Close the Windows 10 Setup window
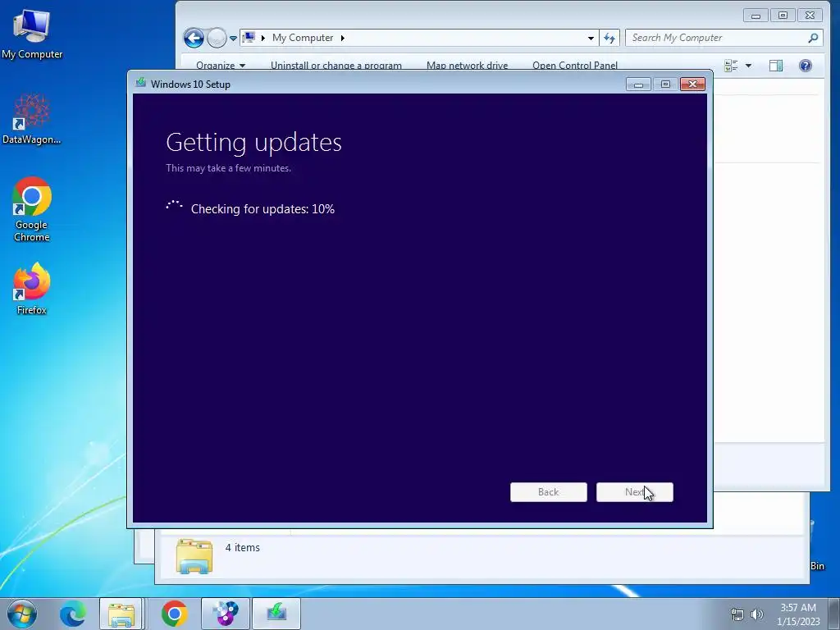This screenshot has height=630, width=840. 692,84
